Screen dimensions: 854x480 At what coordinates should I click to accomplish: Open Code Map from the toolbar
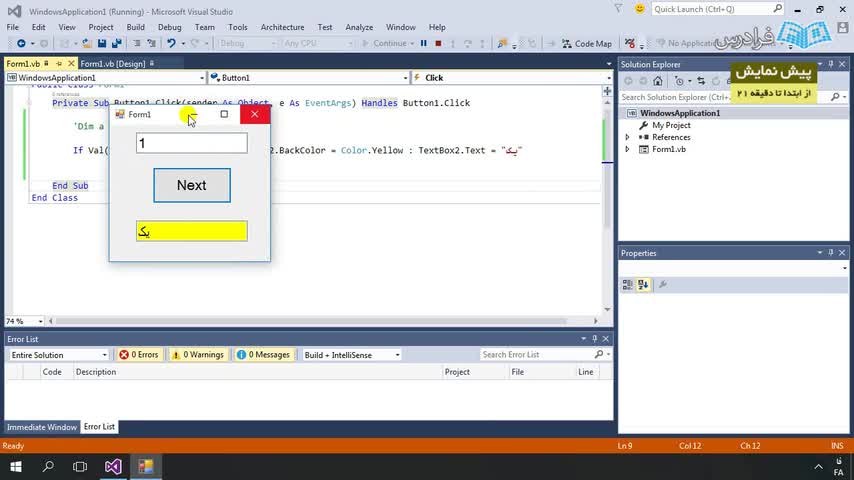pos(587,44)
